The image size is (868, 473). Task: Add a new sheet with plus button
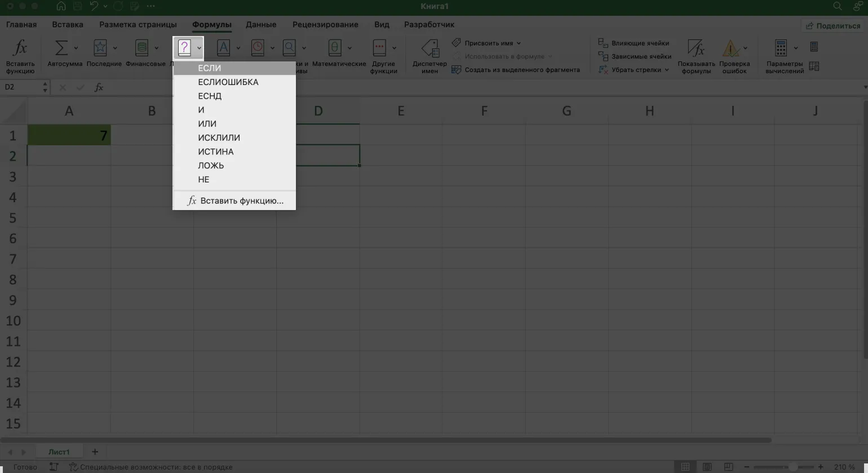pos(95,452)
